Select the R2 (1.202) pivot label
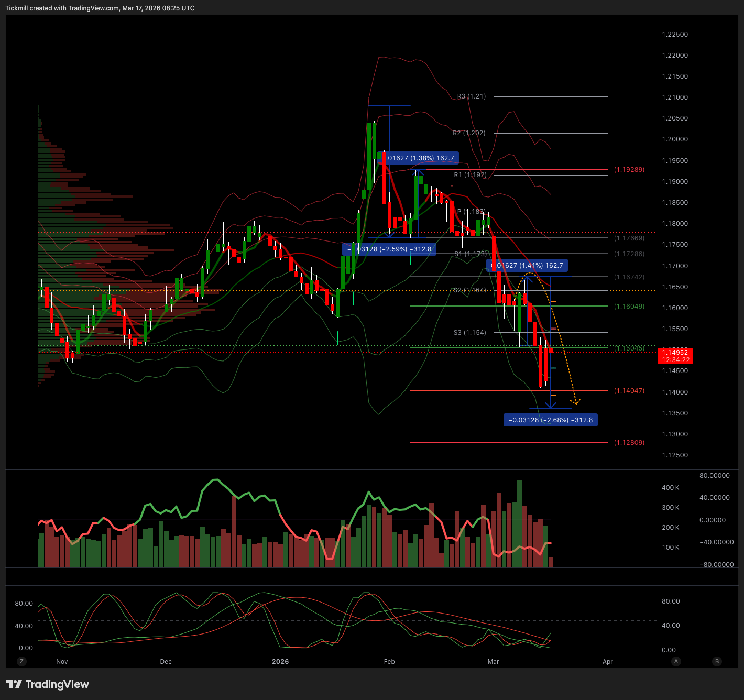Screen dimensions: 744x700 [469, 133]
